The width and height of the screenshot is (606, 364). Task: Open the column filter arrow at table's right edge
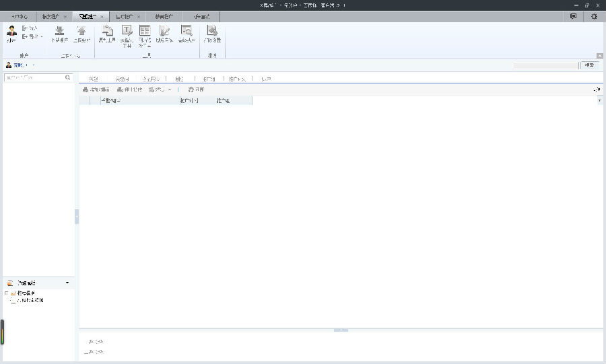click(x=599, y=100)
